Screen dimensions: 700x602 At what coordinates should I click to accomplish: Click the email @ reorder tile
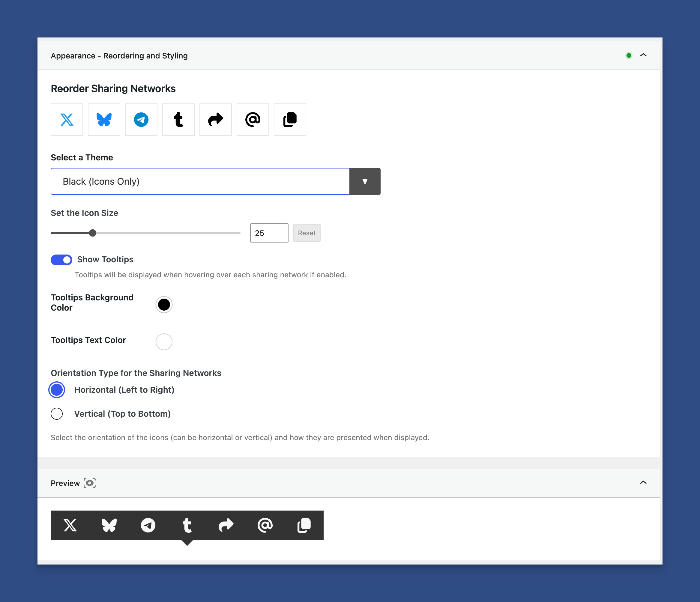[x=252, y=120]
